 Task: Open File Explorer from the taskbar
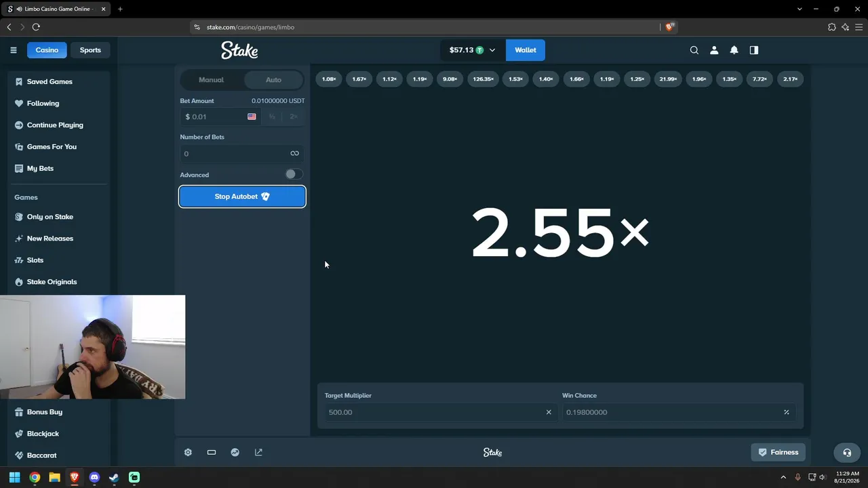point(54,477)
